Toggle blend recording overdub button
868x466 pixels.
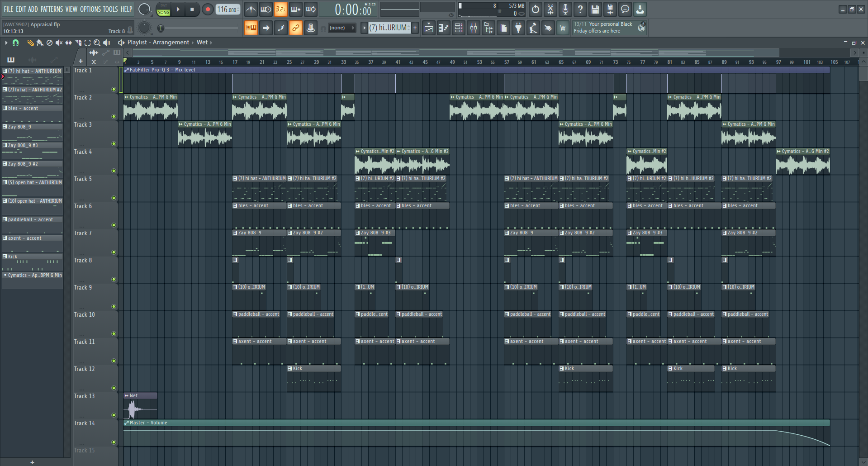[x=295, y=9]
